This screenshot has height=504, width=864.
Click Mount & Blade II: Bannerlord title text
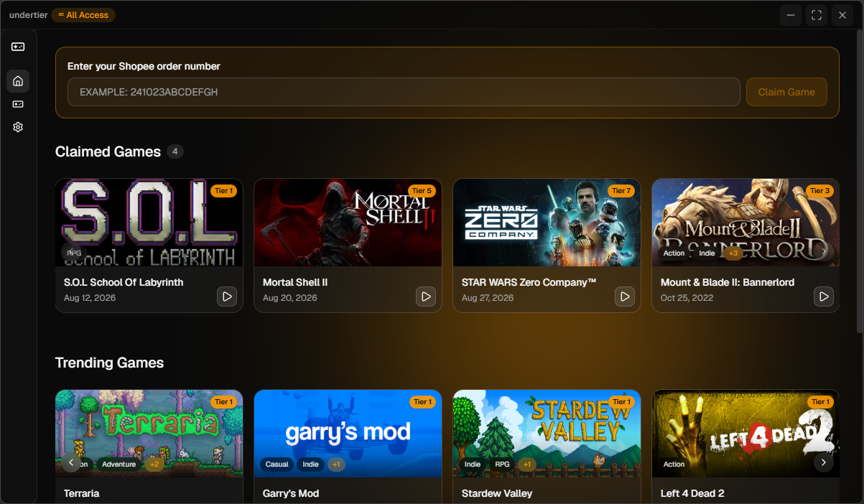tap(728, 282)
